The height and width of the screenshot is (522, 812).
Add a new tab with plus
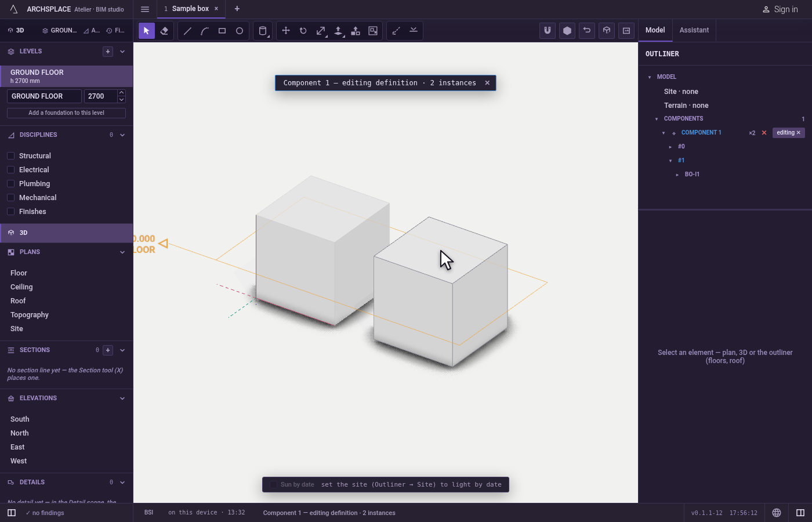[x=237, y=9]
